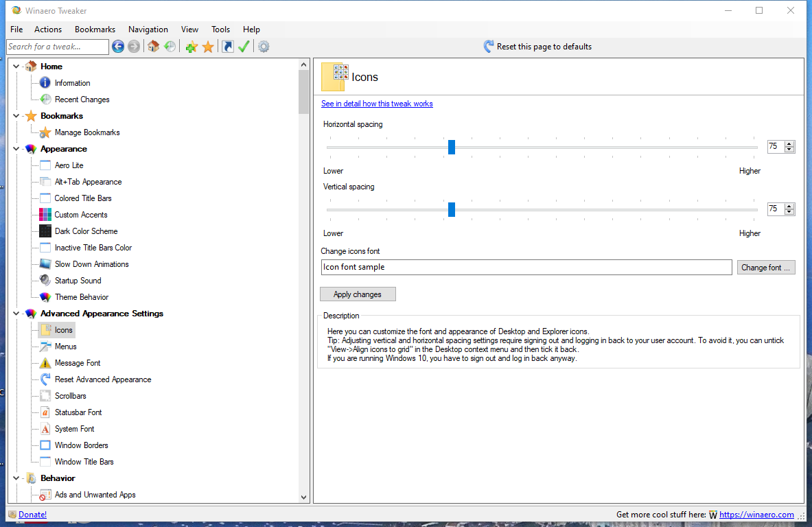Image resolution: width=812 pixels, height=527 pixels.
Task: Click the Startup Sound speaker icon
Action: [x=45, y=281]
